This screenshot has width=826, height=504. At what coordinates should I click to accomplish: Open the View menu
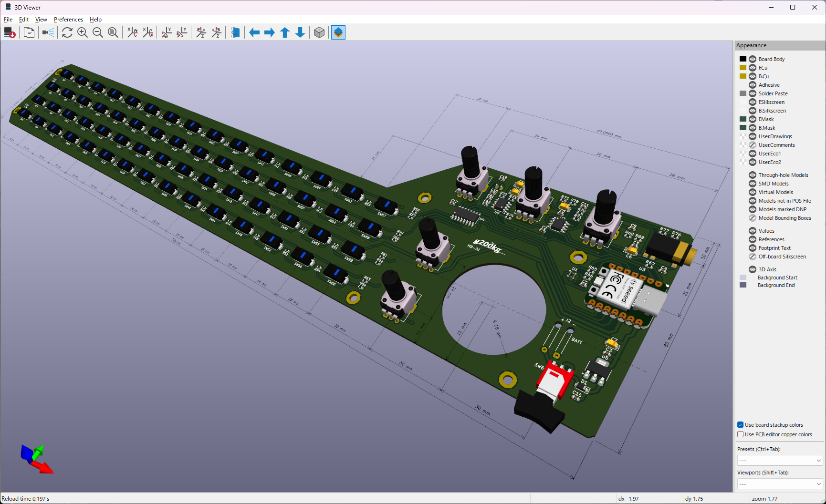point(41,20)
